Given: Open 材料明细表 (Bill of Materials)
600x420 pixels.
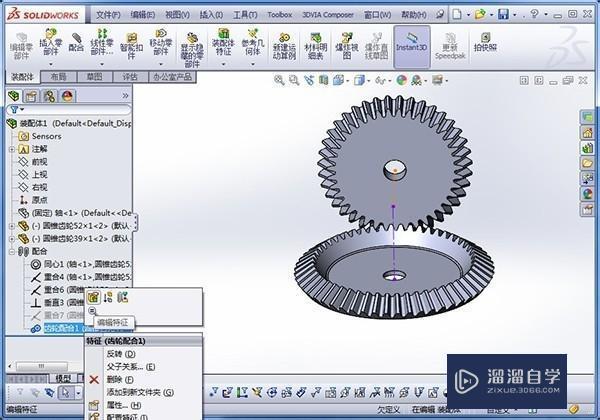Looking at the screenshot, I should pyautogui.click(x=316, y=46).
